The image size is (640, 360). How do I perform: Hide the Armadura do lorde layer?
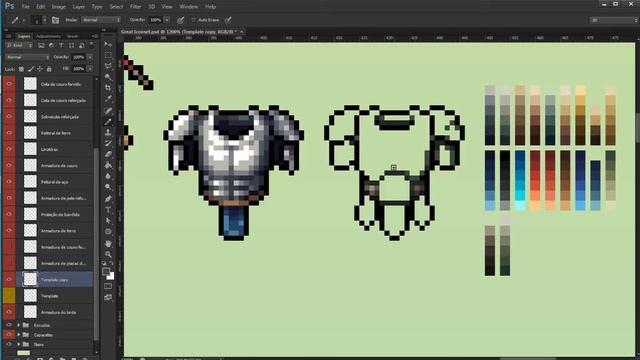9,312
